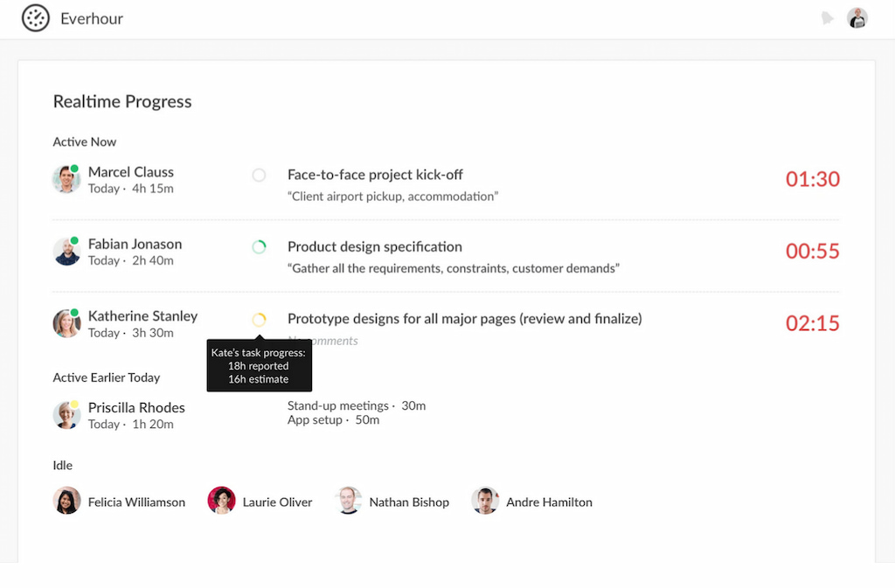Click the progress ring beside Face-to-face project kick-off
895x588 pixels.
[x=259, y=175]
